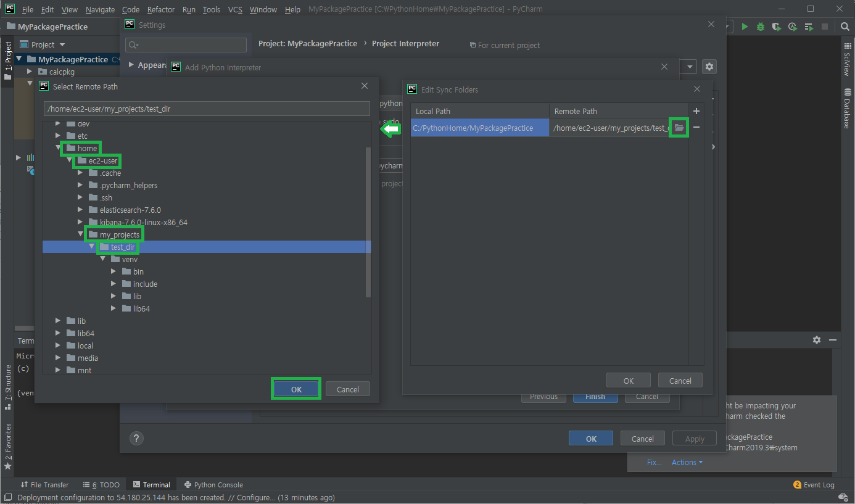Expand the elasticsearch-7.6.0 folder
Image resolution: width=855 pixels, height=504 pixels.
point(80,210)
